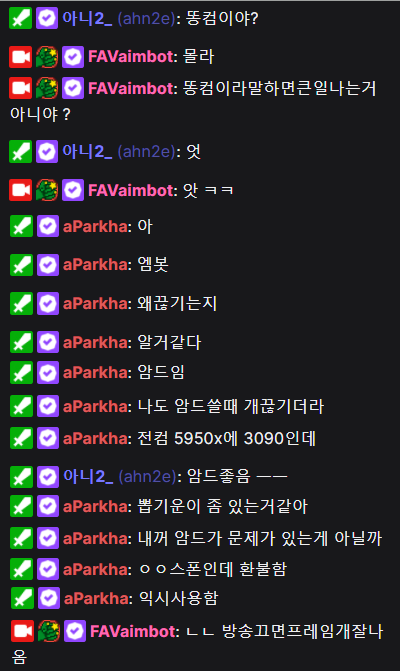Click the broadcaster camera badge beside 몰라 message

[21, 57]
